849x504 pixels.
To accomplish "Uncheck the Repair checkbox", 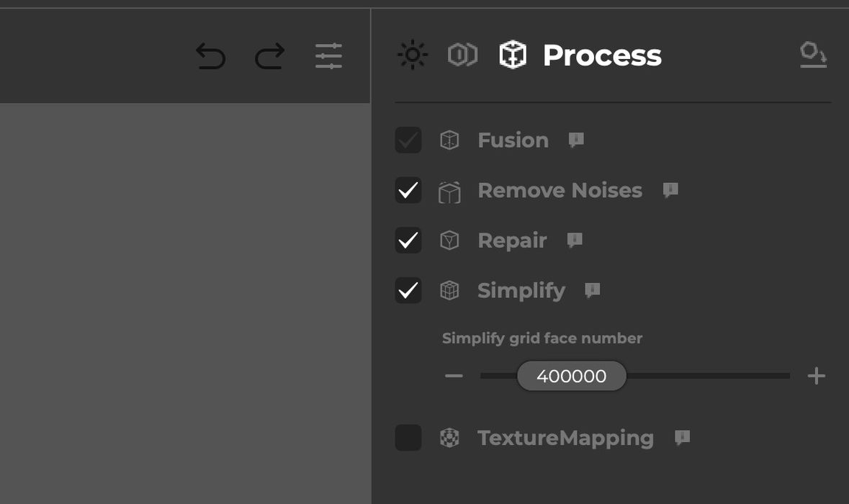I will (x=408, y=240).
